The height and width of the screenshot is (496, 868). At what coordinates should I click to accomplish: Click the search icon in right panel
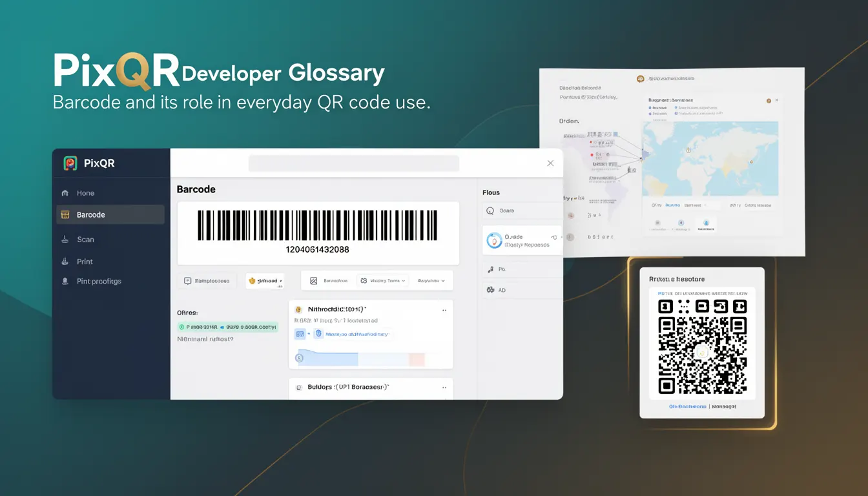[490, 211]
